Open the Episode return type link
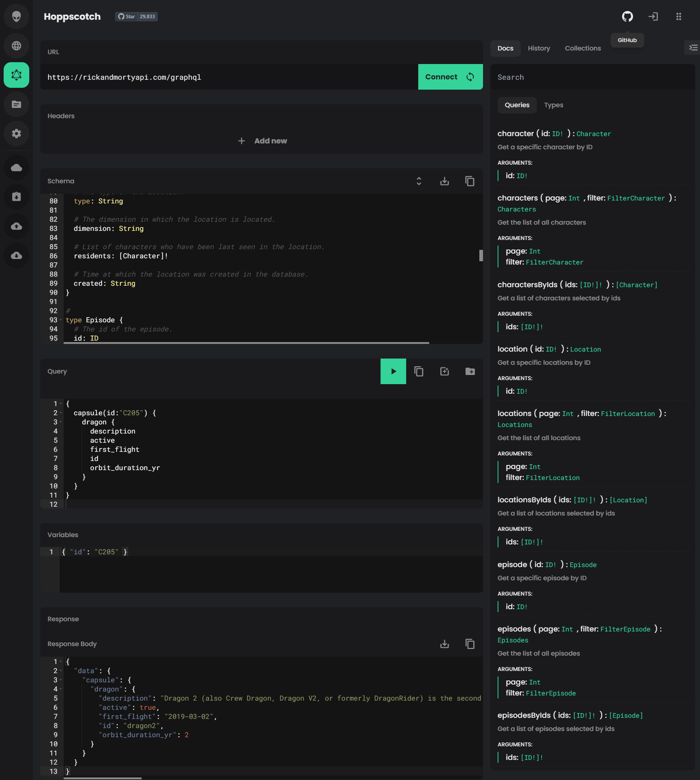The width and height of the screenshot is (700, 780). tap(583, 565)
